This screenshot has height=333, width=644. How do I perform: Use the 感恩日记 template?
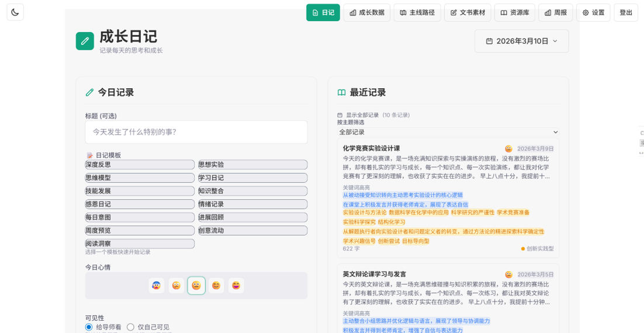point(140,204)
